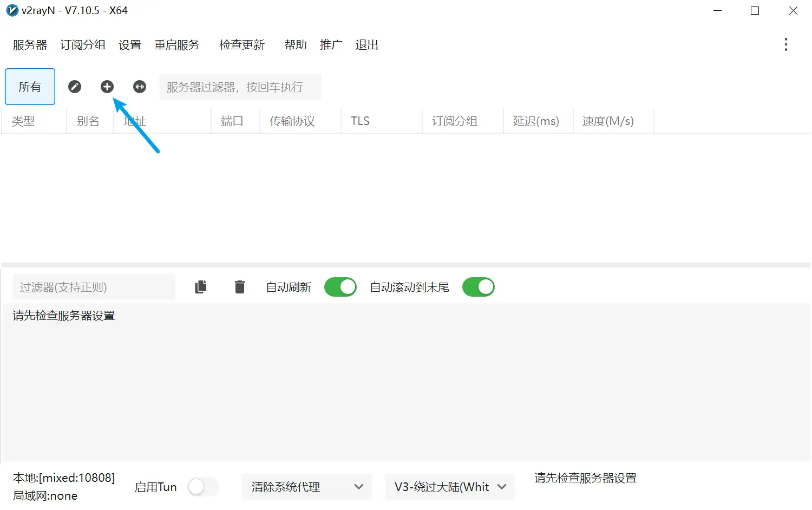Close the v2rayN window
Screen dimensions: 812x510
(x=793, y=11)
